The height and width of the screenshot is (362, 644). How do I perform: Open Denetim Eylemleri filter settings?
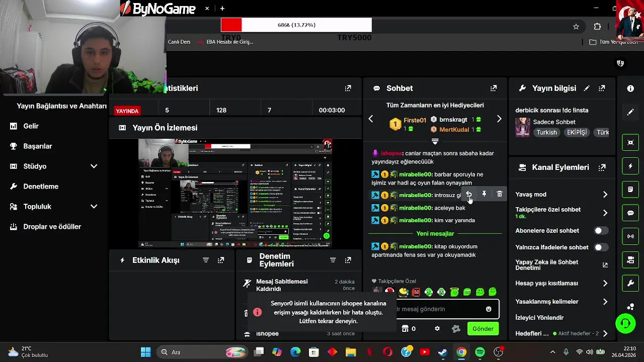click(333, 260)
